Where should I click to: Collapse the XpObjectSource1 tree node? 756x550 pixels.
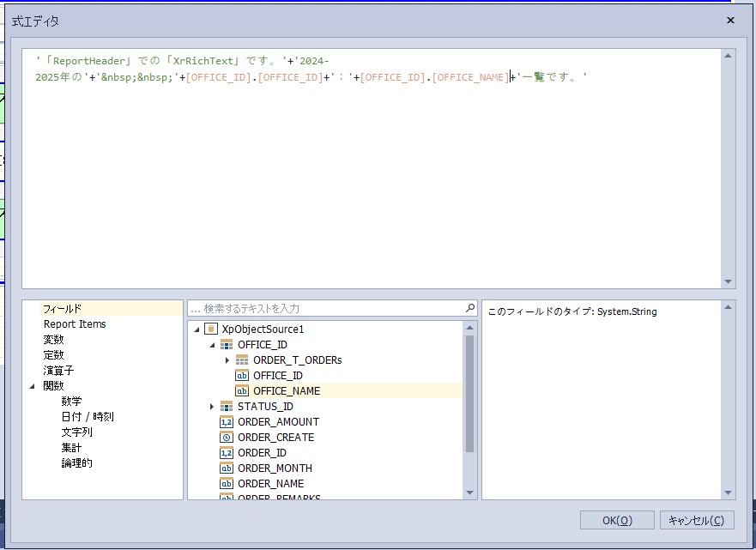pyautogui.click(x=197, y=329)
